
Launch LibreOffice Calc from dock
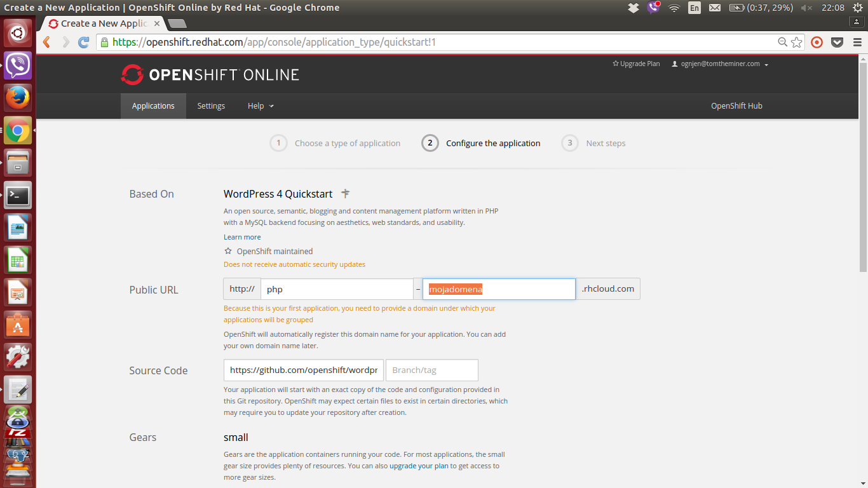(18, 260)
